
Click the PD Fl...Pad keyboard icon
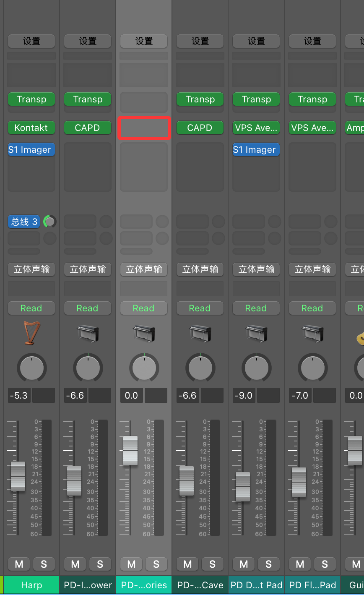(312, 333)
